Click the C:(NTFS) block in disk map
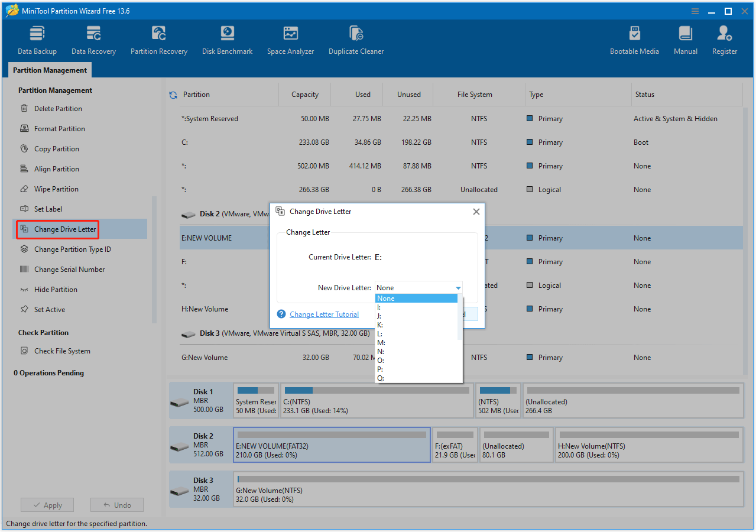This screenshot has width=756, height=532. pyautogui.click(x=377, y=400)
